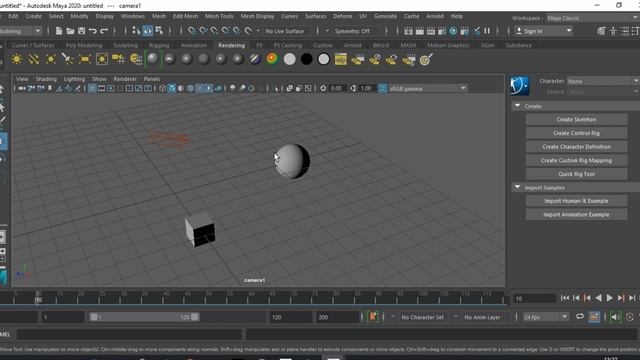The height and width of the screenshot is (360, 640).
Task: Click the Create Custom Rig Mapping button
Action: pos(576,160)
